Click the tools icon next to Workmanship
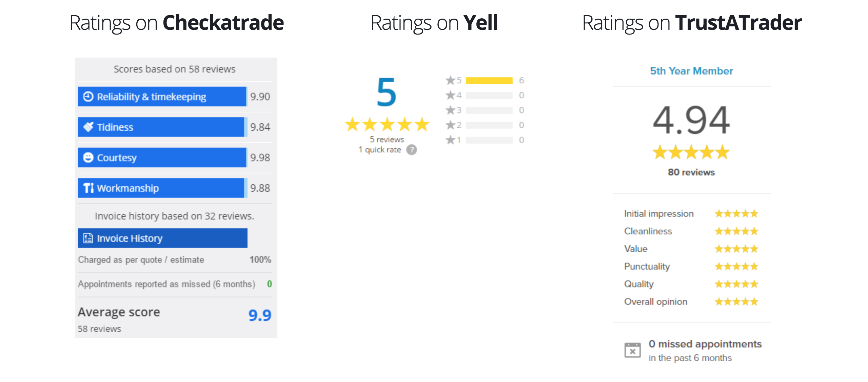The height and width of the screenshot is (382, 868). tap(88, 188)
